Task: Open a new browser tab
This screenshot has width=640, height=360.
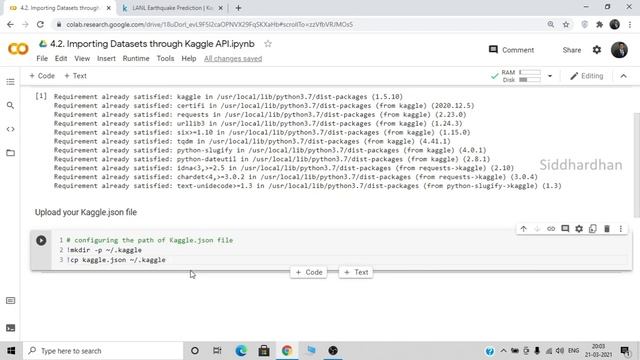Action: [x=238, y=8]
